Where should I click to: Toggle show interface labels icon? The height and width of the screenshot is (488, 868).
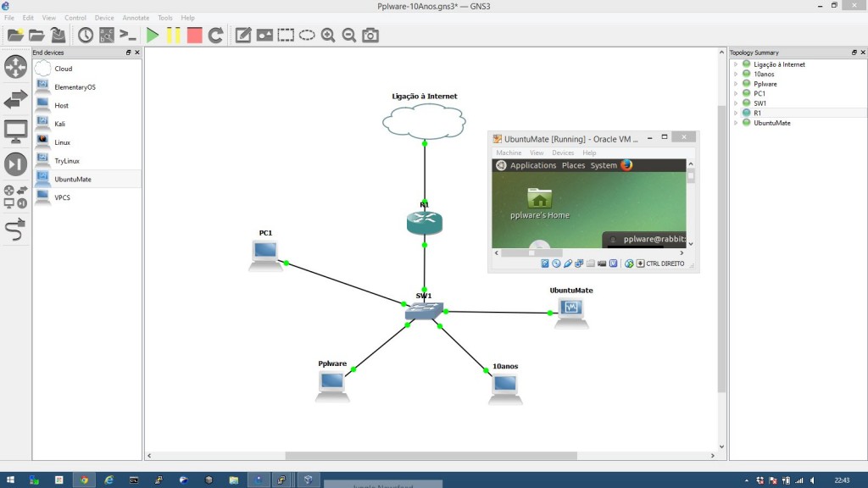point(106,36)
